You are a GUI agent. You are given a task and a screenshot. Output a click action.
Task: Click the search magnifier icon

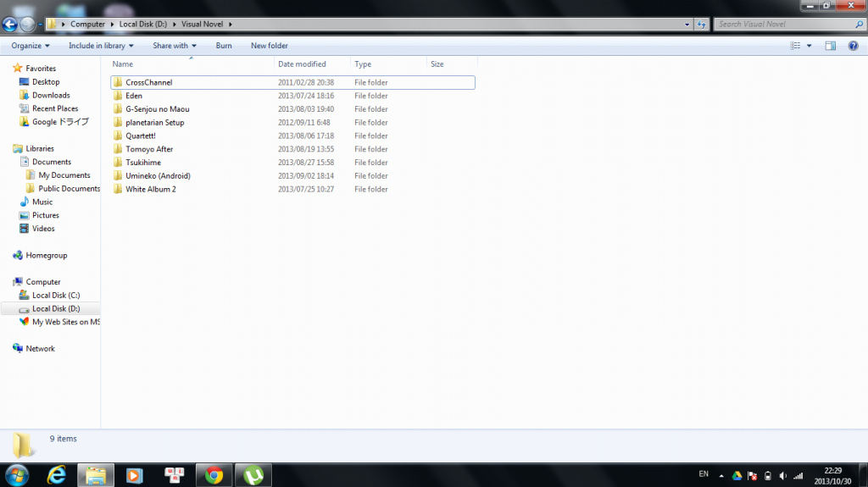(x=860, y=25)
